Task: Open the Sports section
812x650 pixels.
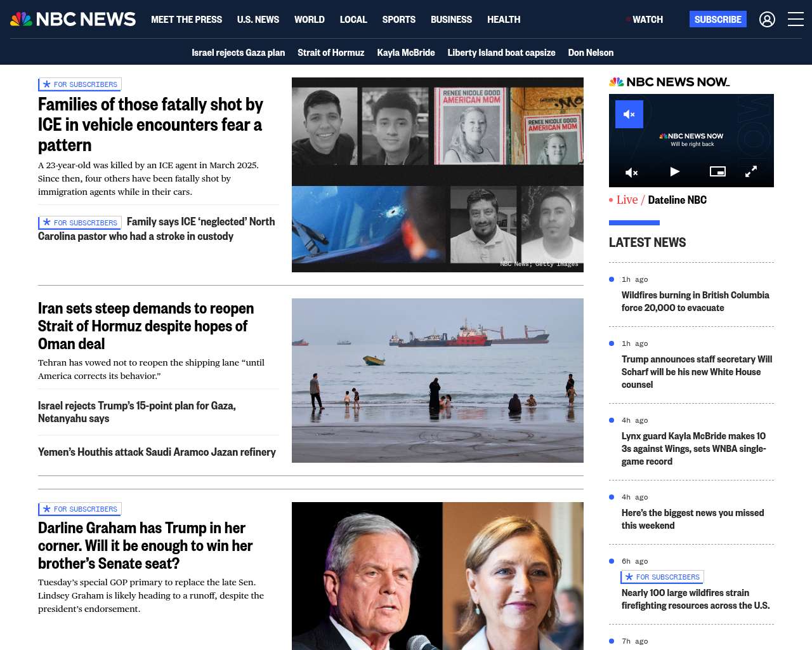Action: pos(399,20)
